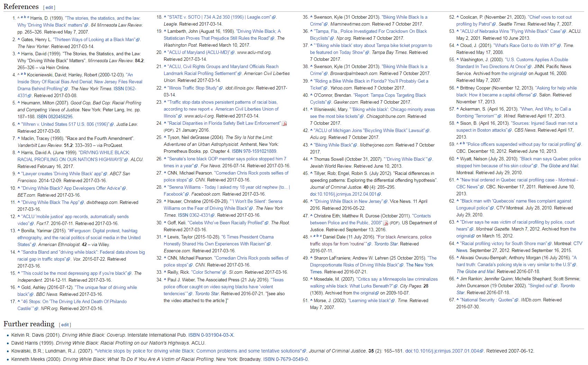Open 'Driving While Black The App' link
588x365 pixels.
[51, 203]
